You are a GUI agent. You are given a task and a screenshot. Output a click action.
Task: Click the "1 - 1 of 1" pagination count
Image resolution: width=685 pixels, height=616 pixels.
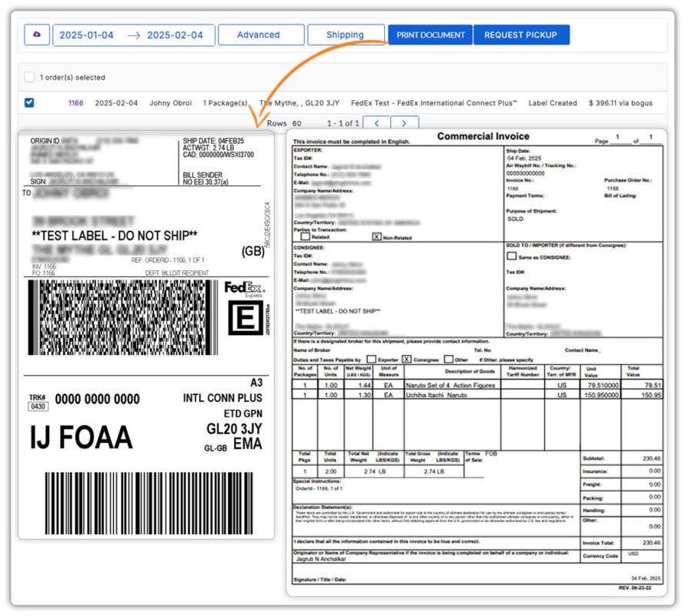point(343,123)
